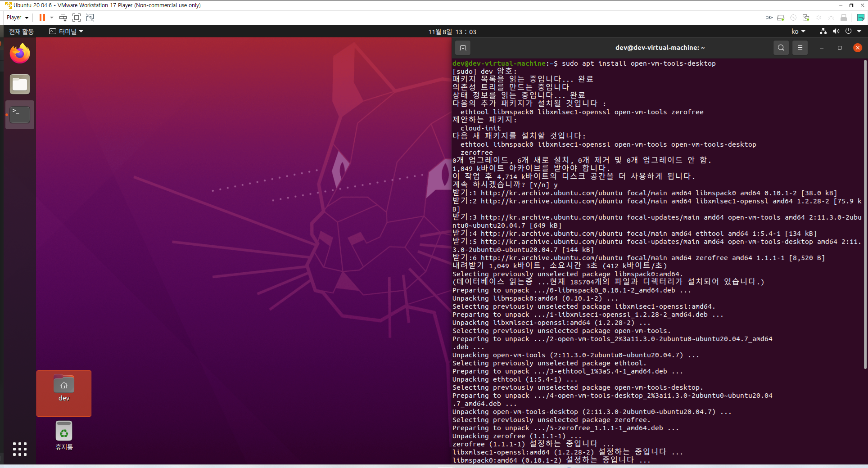Open the ko input source menu
The width and height of the screenshot is (868, 468).
click(798, 31)
